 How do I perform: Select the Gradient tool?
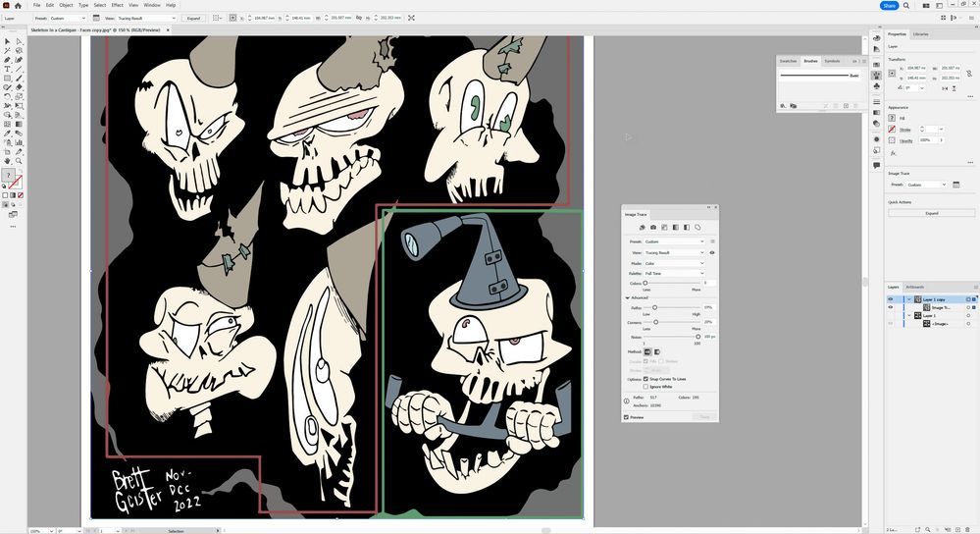(x=19, y=124)
